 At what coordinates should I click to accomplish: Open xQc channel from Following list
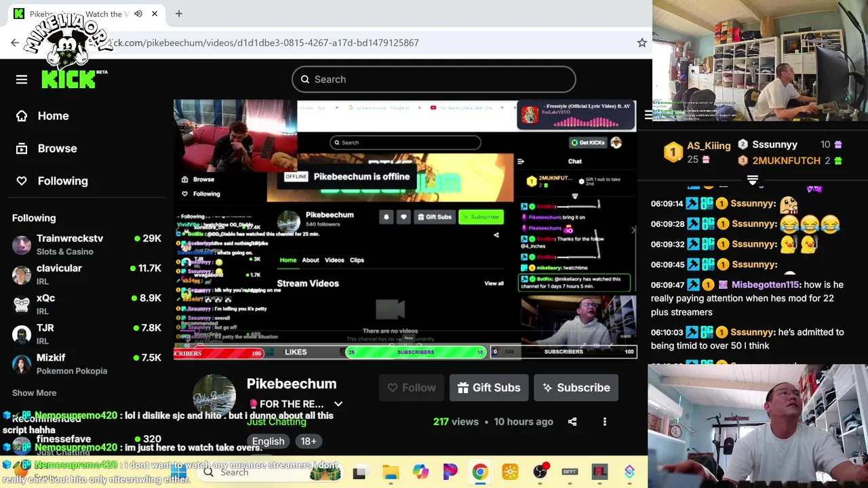coord(86,304)
